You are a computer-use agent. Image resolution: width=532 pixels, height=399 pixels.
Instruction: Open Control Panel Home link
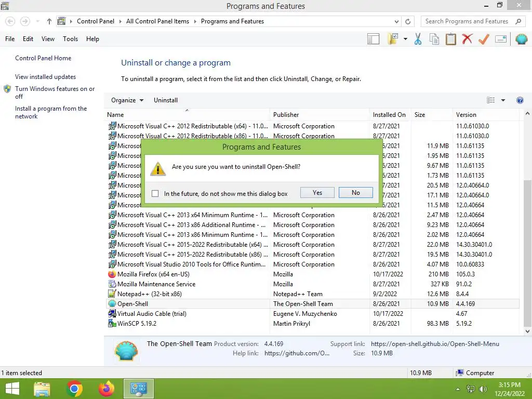[43, 58]
